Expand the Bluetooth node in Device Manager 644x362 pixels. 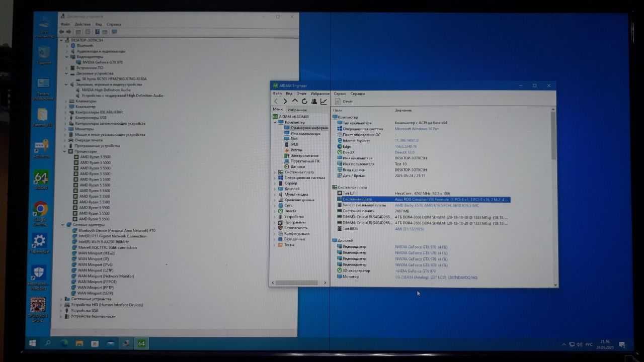(x=67, y=46)
